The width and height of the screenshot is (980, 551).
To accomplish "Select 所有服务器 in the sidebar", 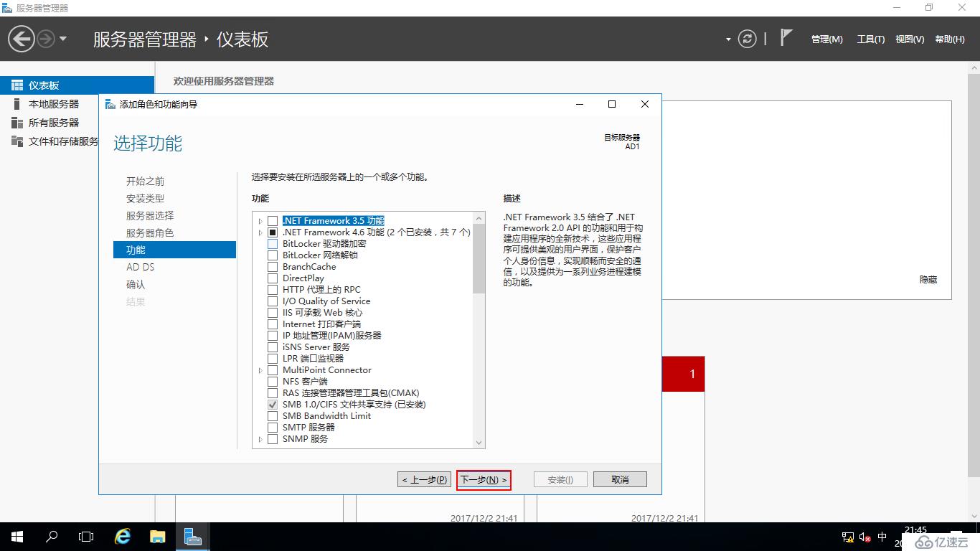I will (54, 123).
